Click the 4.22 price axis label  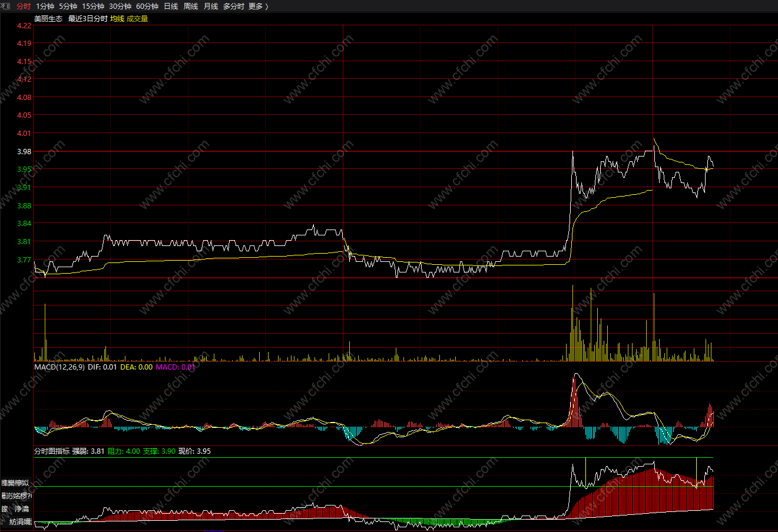pos(24,26)
